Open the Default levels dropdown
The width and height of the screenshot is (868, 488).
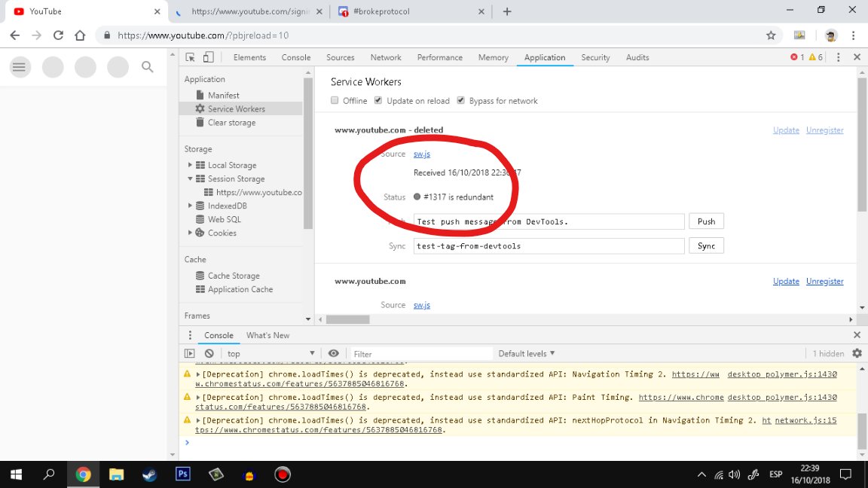(526, 353)
